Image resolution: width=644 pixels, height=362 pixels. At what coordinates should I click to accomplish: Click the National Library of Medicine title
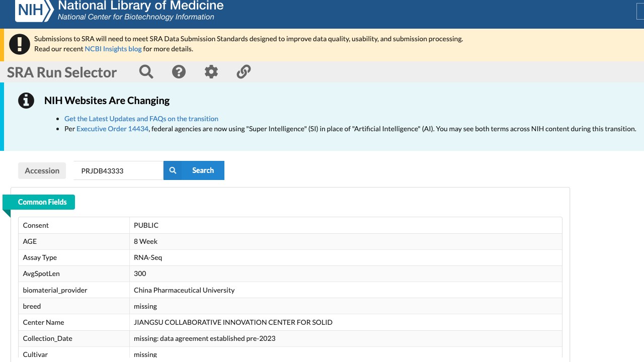tap(141, 6)
